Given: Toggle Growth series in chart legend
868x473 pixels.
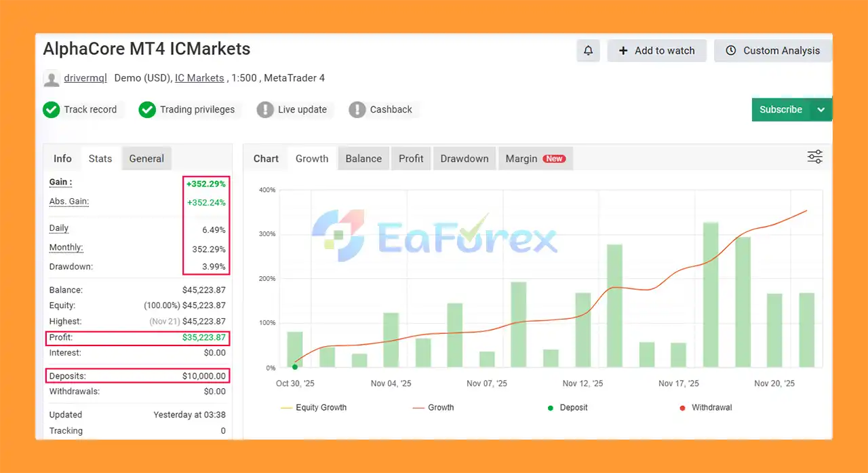Looking at the screenshot, I should 433,408.
